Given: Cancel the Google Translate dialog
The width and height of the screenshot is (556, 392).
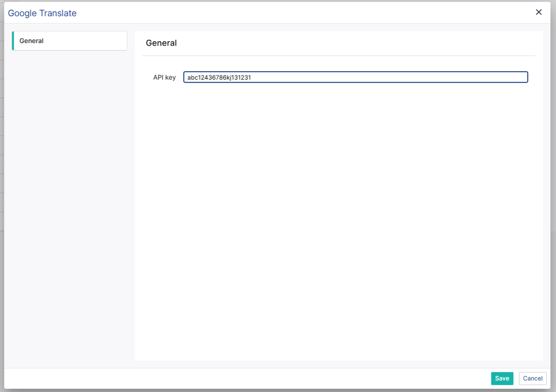Looking at the screenshot, I should [532, 378].
